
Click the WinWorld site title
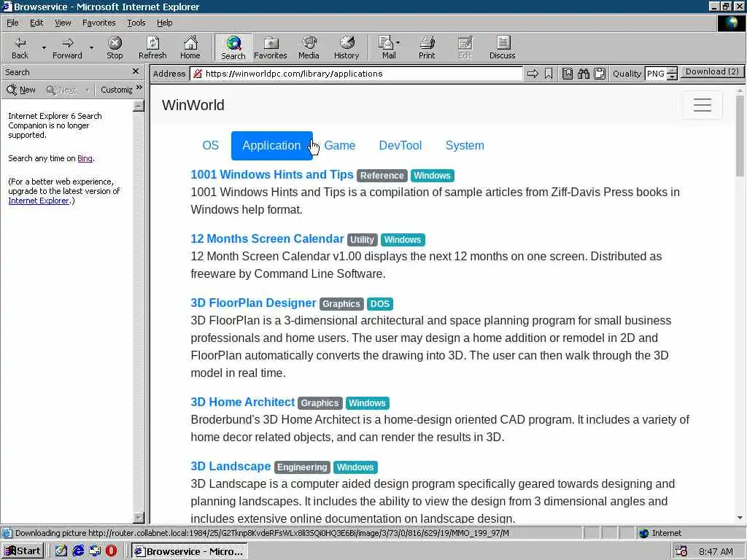click(x=193, y=105)
